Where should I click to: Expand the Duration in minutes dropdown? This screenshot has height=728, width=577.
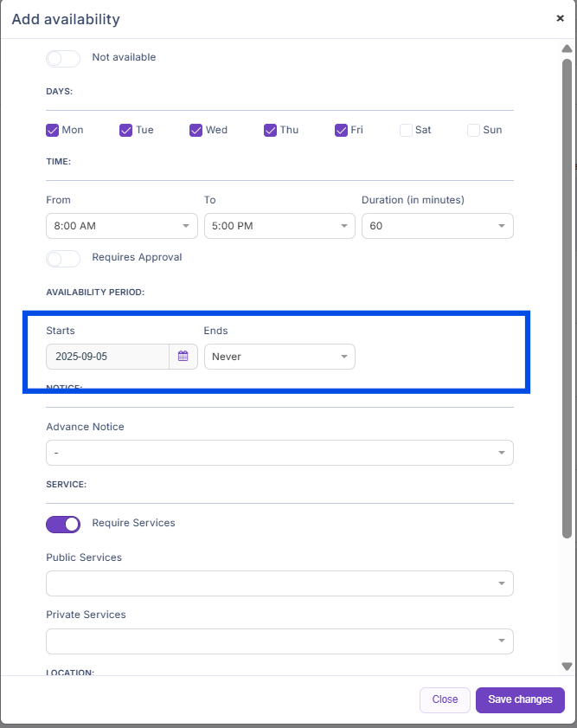tap(437, 226)
